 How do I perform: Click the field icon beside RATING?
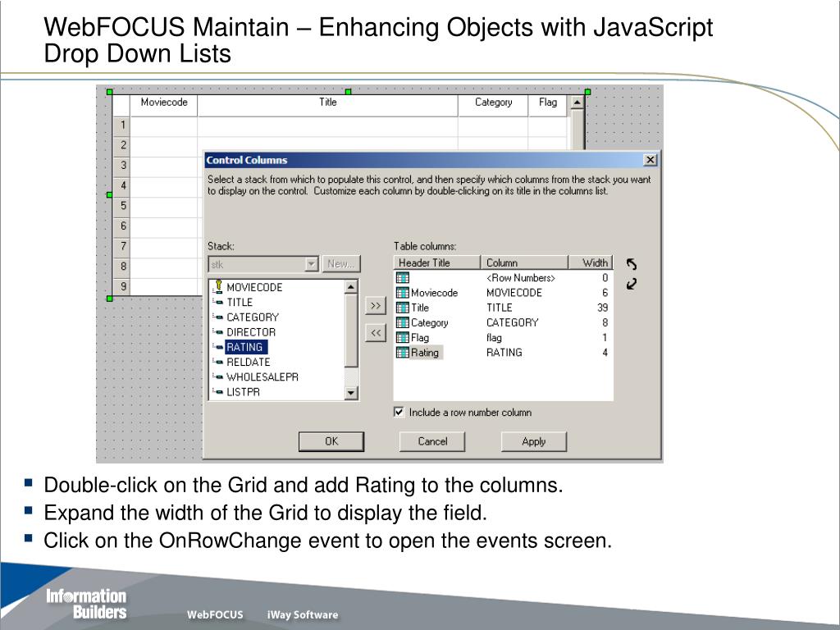click(x=218, y=347)
